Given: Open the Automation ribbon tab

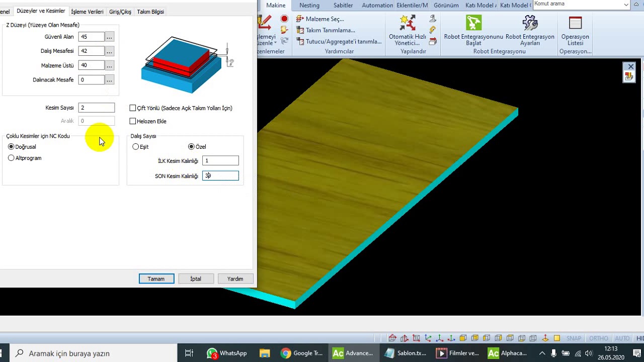Looking at the screenshot, I should point(377,5).
